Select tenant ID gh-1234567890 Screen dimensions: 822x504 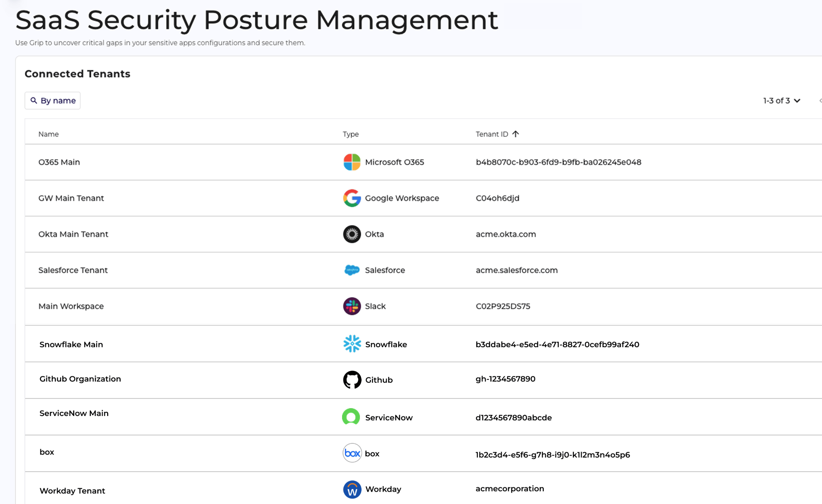click(x=505, y=379)
